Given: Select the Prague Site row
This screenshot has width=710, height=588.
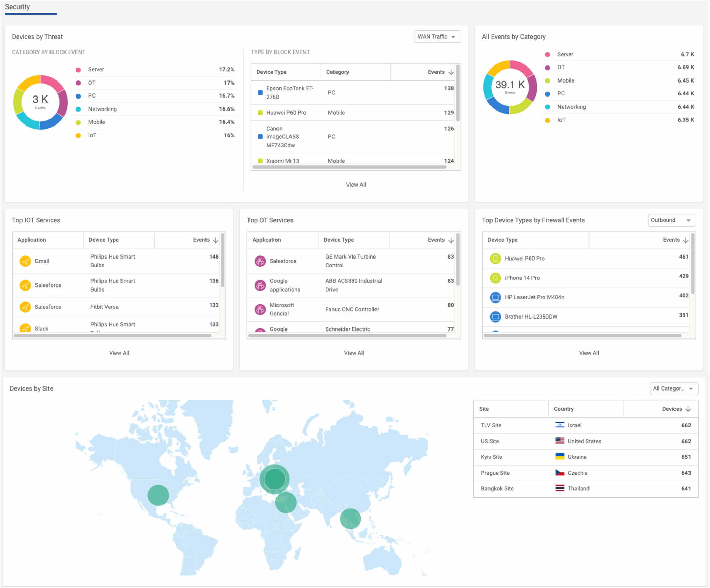Looking at the screenshot, I should point(586,473).
